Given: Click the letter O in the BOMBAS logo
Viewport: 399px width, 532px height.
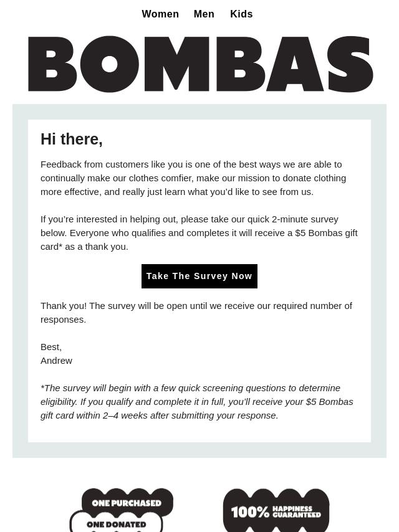Looking at the screenshot, I should pos(109,64).
